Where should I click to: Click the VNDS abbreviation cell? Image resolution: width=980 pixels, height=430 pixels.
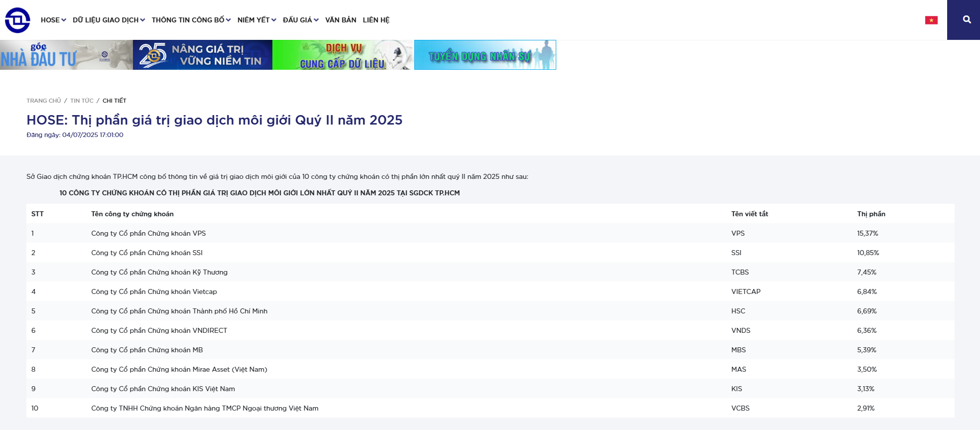pos(740,330)
